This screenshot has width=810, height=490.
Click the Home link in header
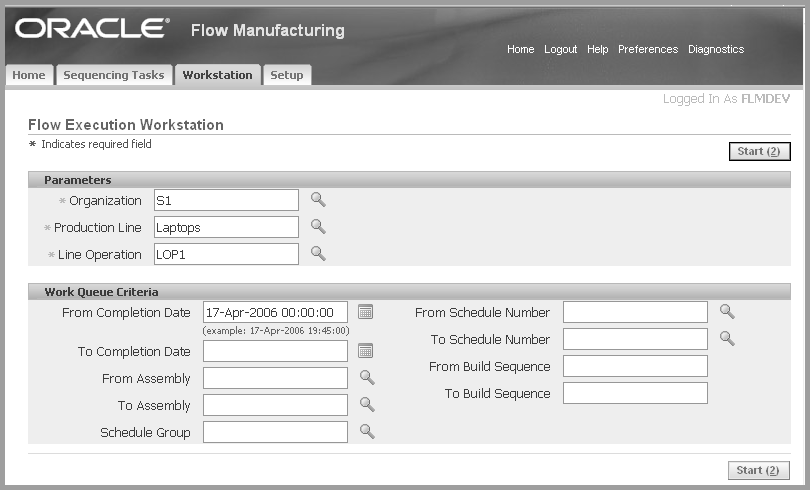coord(520,49)
